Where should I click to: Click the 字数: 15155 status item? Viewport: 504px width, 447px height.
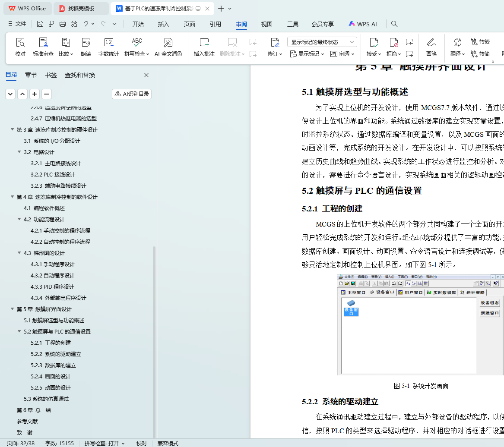click(60, 443)
